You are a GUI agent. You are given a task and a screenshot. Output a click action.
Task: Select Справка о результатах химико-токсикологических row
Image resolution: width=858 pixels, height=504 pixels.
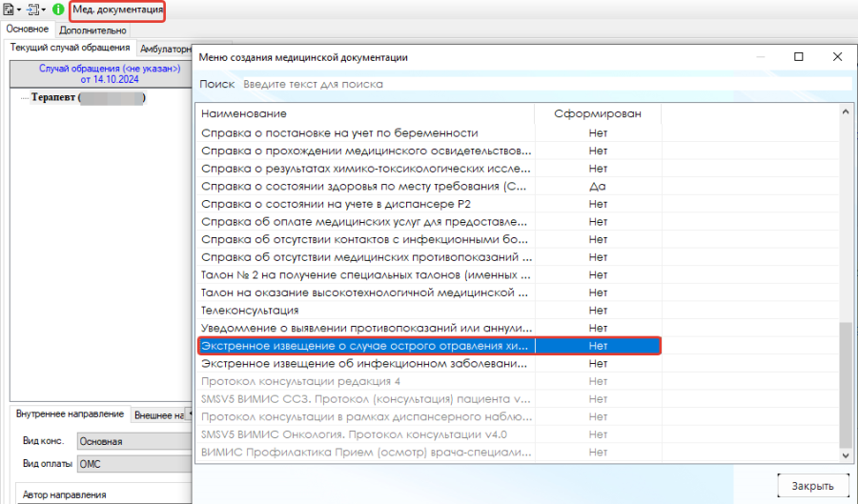pos(429,169)
